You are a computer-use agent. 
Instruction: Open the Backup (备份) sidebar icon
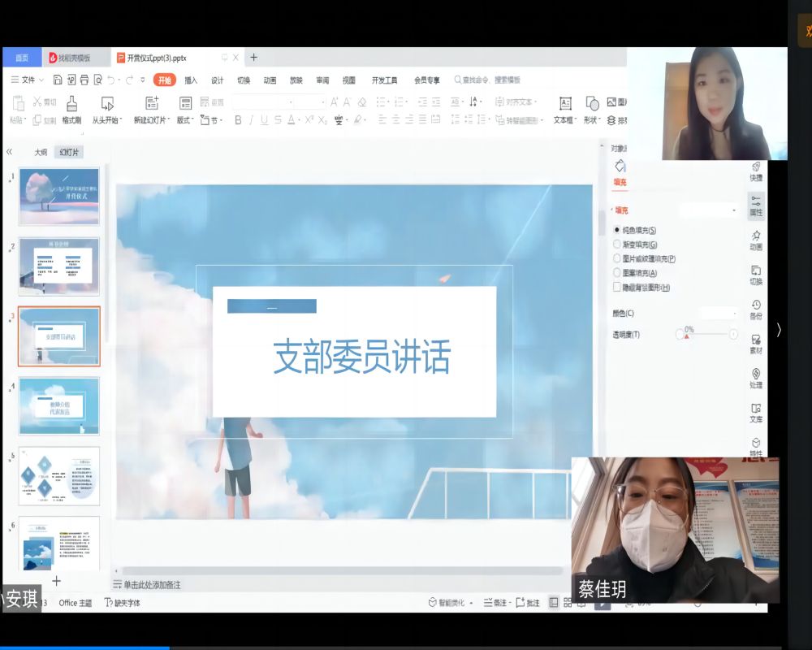756,309
